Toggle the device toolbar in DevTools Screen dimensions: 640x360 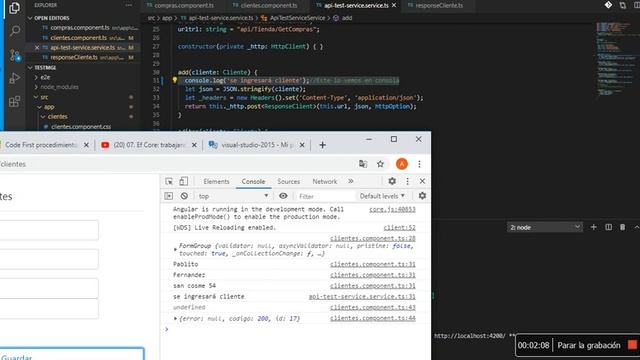[x=184, y=181]
